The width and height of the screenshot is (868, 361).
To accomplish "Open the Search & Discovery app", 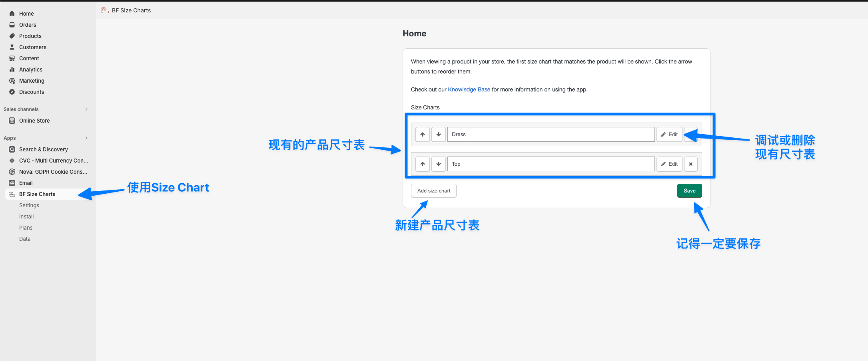I will coord(44,149).
